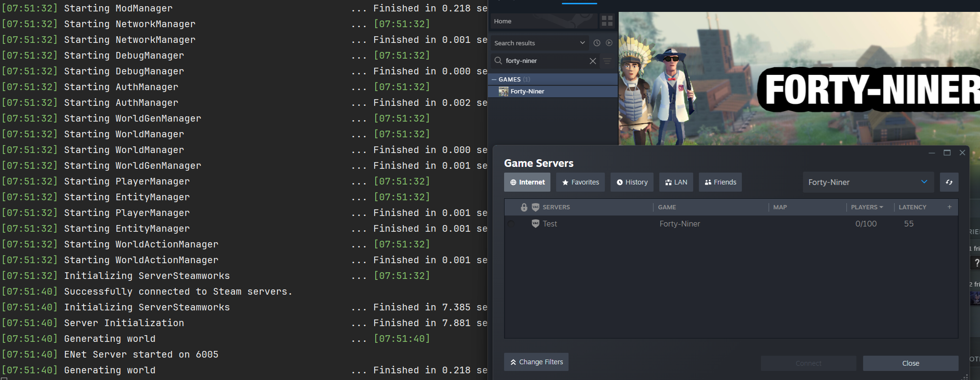Image resolution: width=980 pixels, height=380 pixels.
Task: Open advanced library filter options
Action: pos(607,61)
